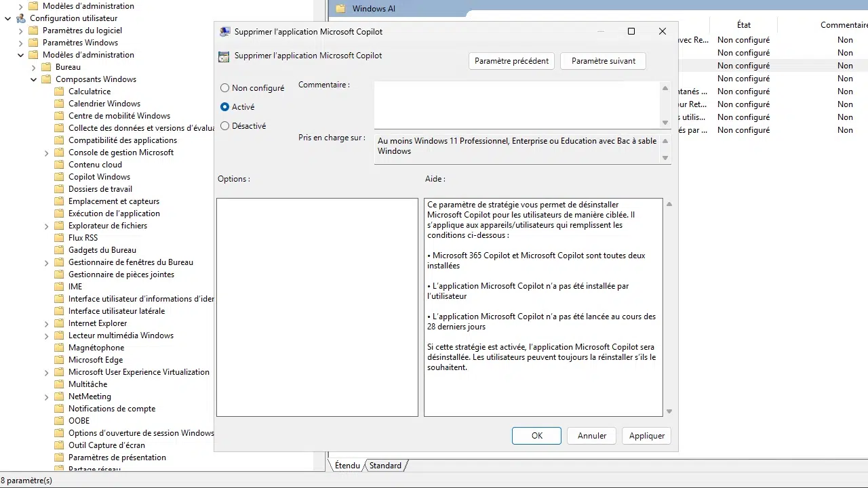Screen dimensions: 868x488
Task: Switch to the Étendu tab
Action: [x=347, y=466]
